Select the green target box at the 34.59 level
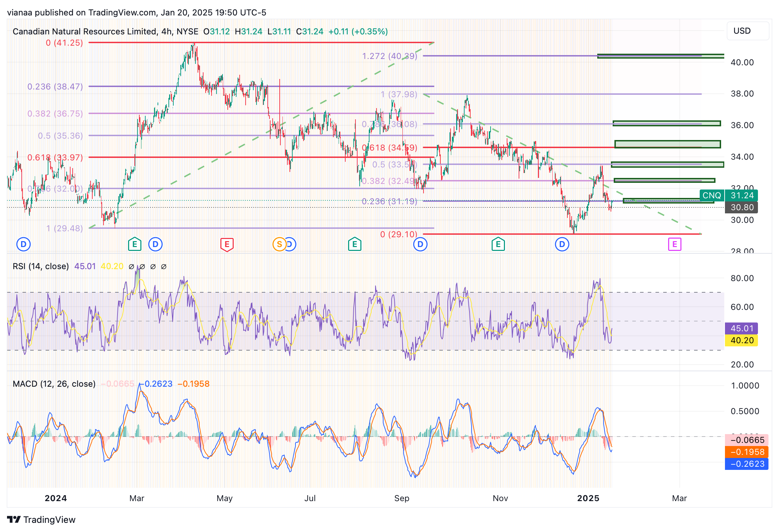Viewport: 779px width, 532px height. pyautogui.click(x=667, y=144)
